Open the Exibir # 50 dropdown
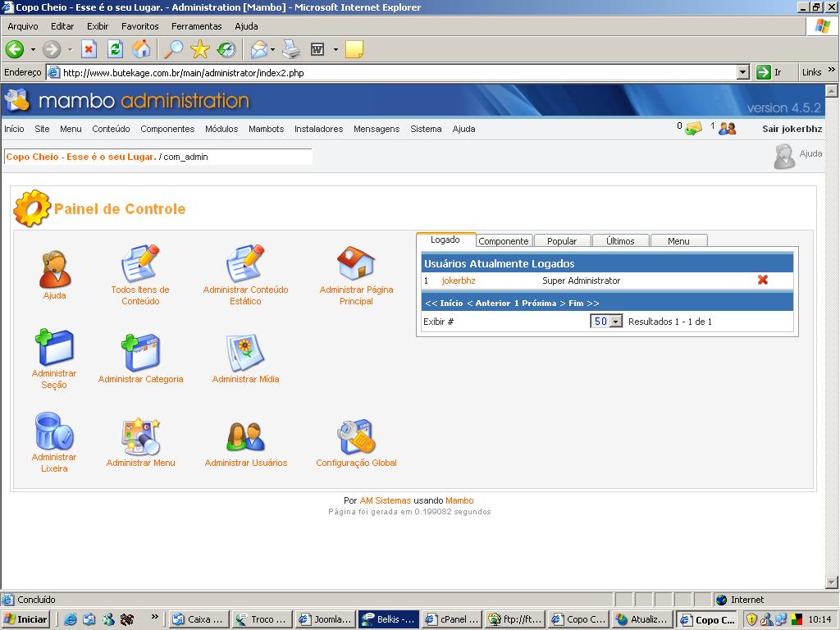The image size is (840, 630). [x=616, y=322]
